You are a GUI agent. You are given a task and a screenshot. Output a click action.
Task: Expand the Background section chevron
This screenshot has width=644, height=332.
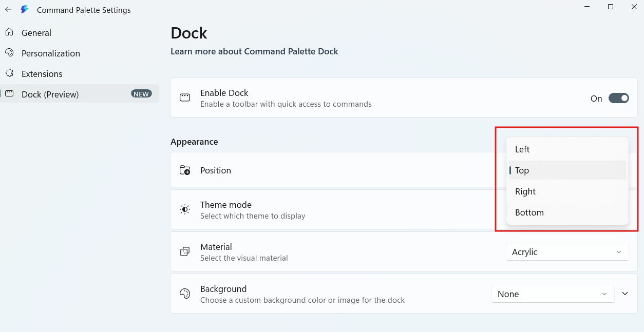[625, 294]
